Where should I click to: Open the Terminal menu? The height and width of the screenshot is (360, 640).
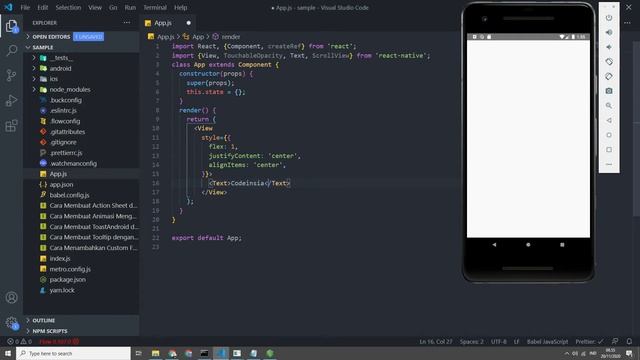click(155, 7)
